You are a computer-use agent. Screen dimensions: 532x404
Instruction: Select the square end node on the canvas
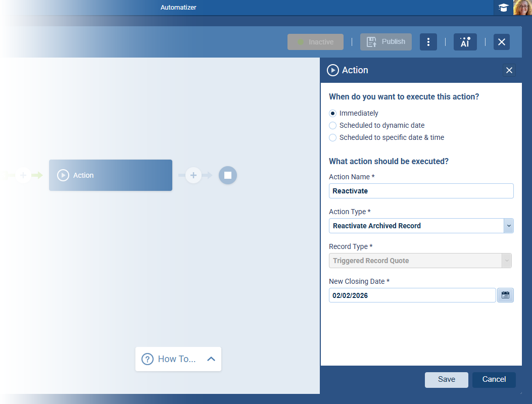[227, 175]
